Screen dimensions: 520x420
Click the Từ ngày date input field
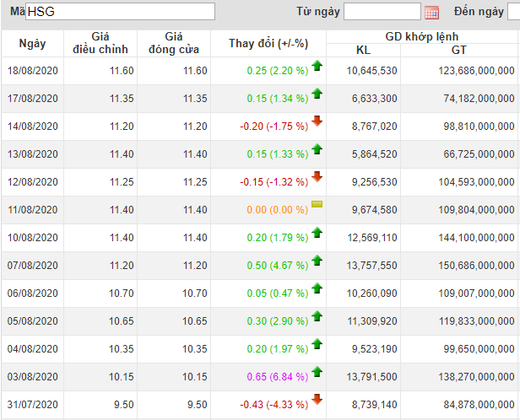382,12
